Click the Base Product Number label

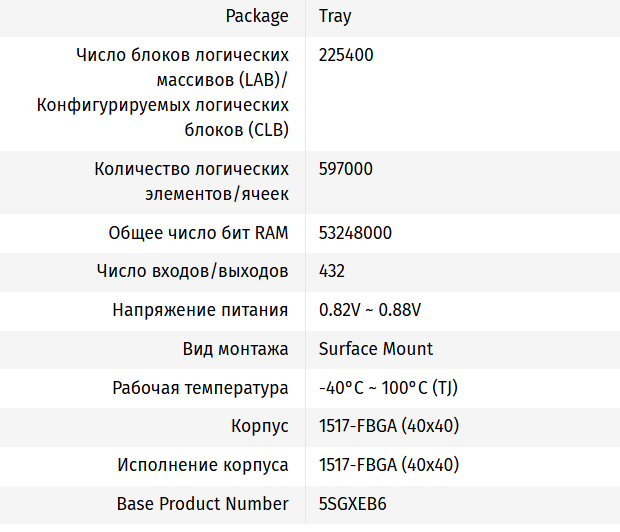point(203,504)
